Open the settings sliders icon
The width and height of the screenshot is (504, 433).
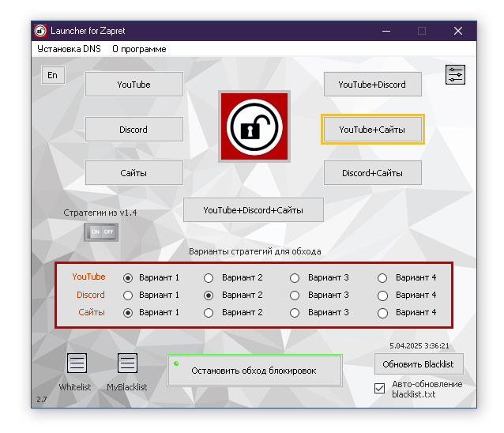coord(455,75)
